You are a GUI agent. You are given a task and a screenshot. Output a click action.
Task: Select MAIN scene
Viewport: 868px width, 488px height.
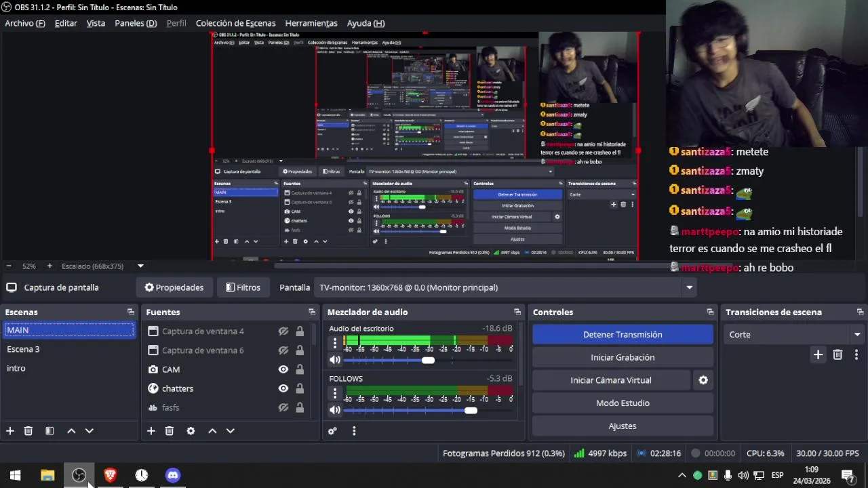point(69,330)
